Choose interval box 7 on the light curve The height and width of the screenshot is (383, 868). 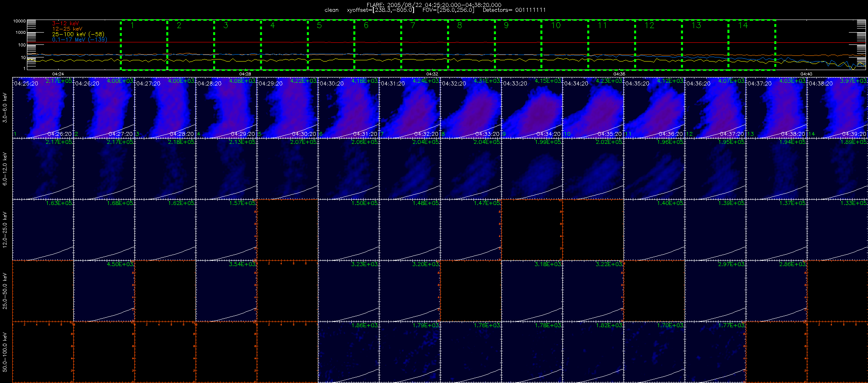425,45
